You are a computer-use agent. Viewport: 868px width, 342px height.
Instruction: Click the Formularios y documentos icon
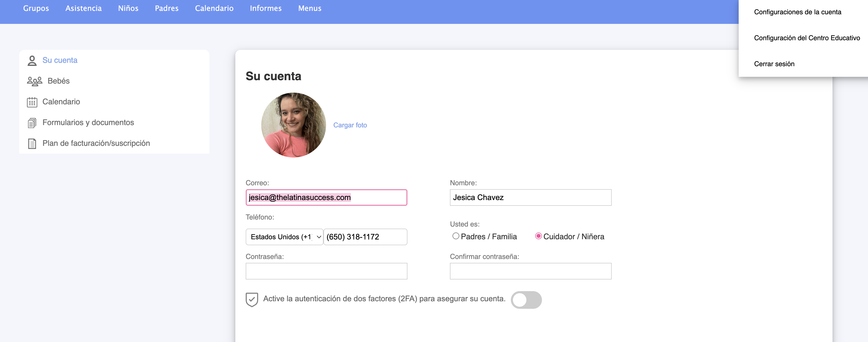[x=32, y=123]
